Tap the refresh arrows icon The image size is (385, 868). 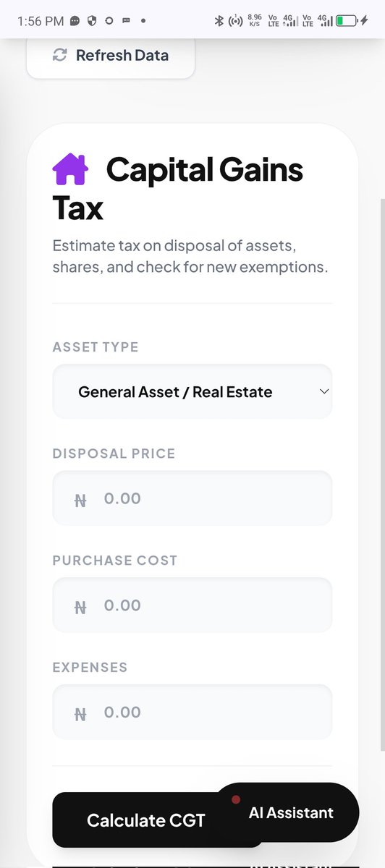click(59, 55)
